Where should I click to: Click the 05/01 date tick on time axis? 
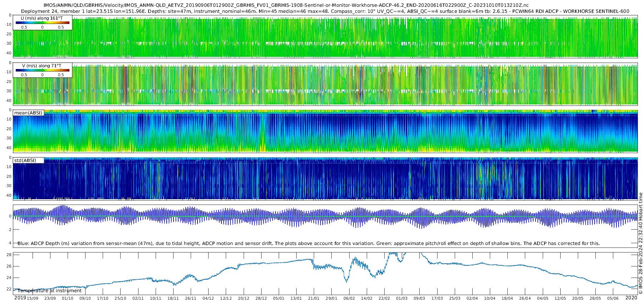279,298
